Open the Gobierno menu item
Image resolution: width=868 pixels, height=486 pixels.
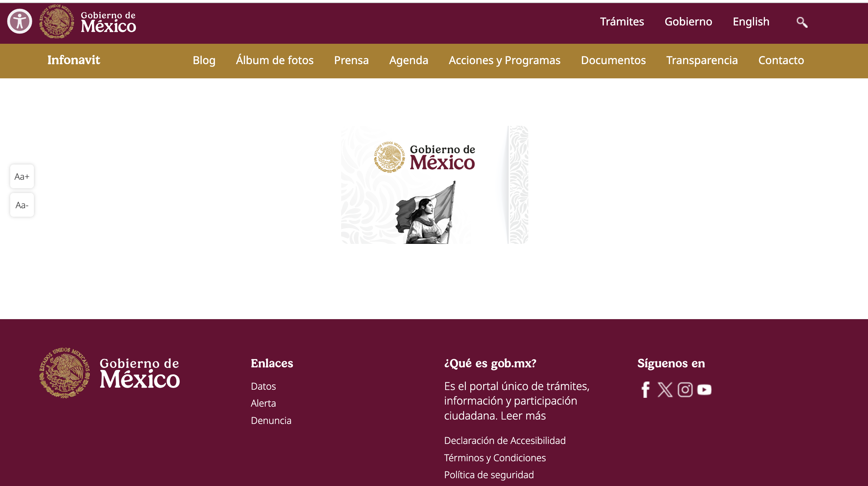point(688,22)
